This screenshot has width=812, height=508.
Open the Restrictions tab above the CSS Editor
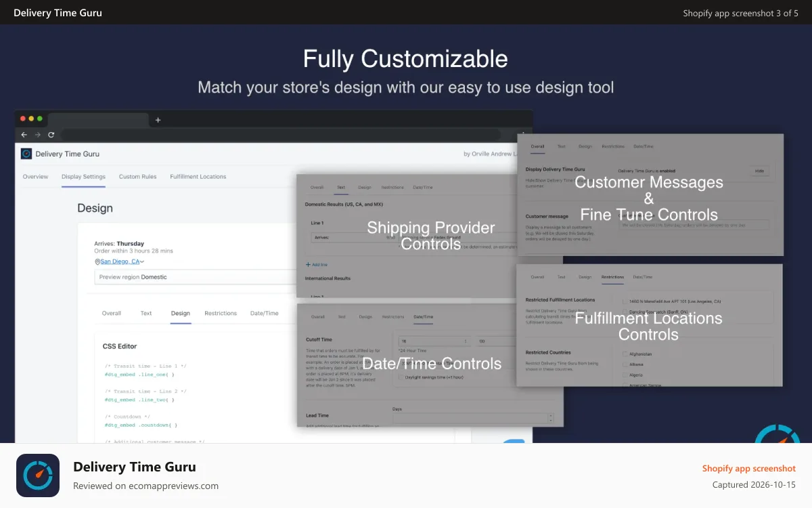[221, 314]
